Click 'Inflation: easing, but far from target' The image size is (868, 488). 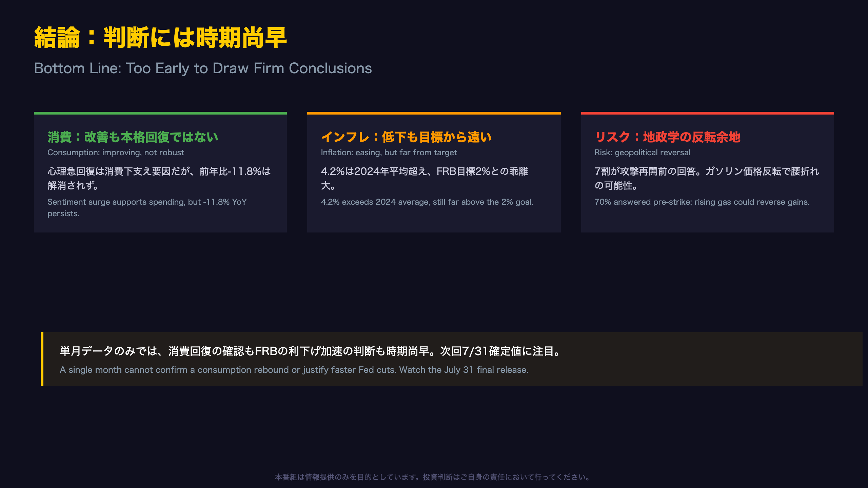pyautogui.click(x=389, y=152)
